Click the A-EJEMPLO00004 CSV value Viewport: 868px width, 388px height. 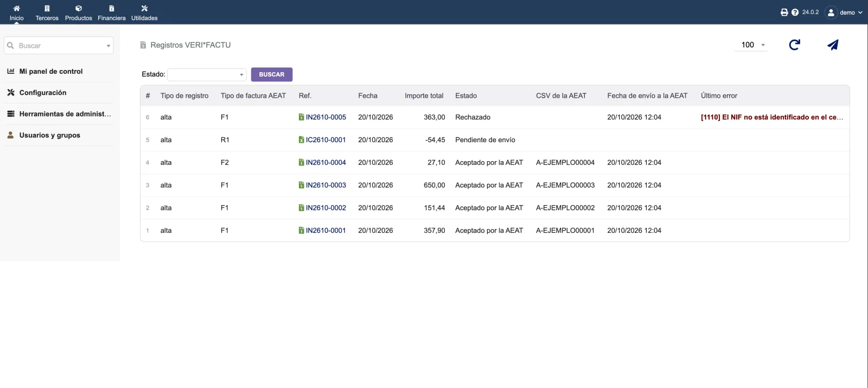[565, 163]
